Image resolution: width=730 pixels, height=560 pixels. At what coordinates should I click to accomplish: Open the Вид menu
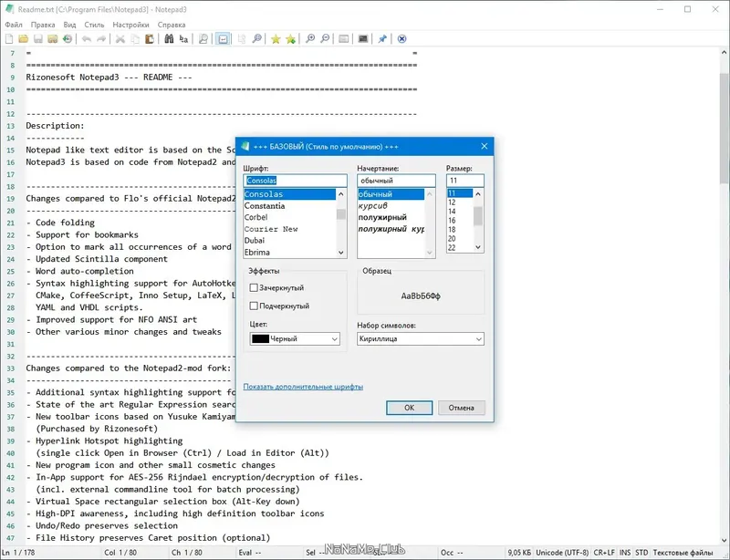[69, 25]
